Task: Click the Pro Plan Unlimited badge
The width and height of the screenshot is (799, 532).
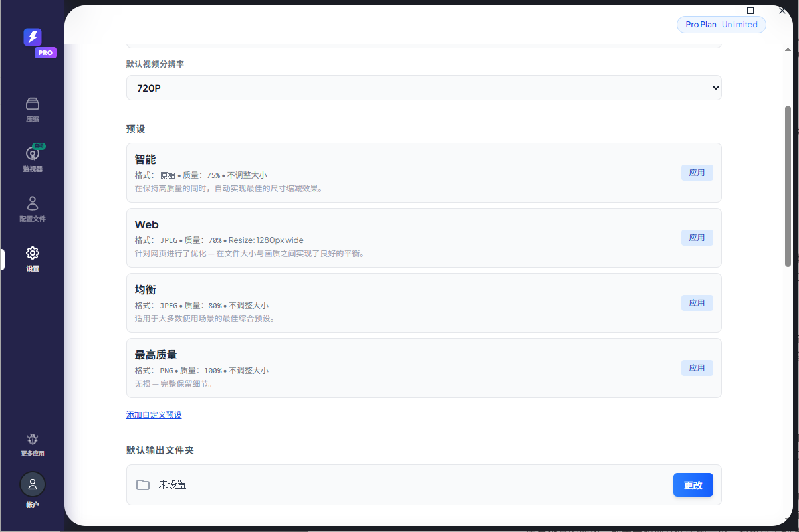Action: [x=721, y=25]
